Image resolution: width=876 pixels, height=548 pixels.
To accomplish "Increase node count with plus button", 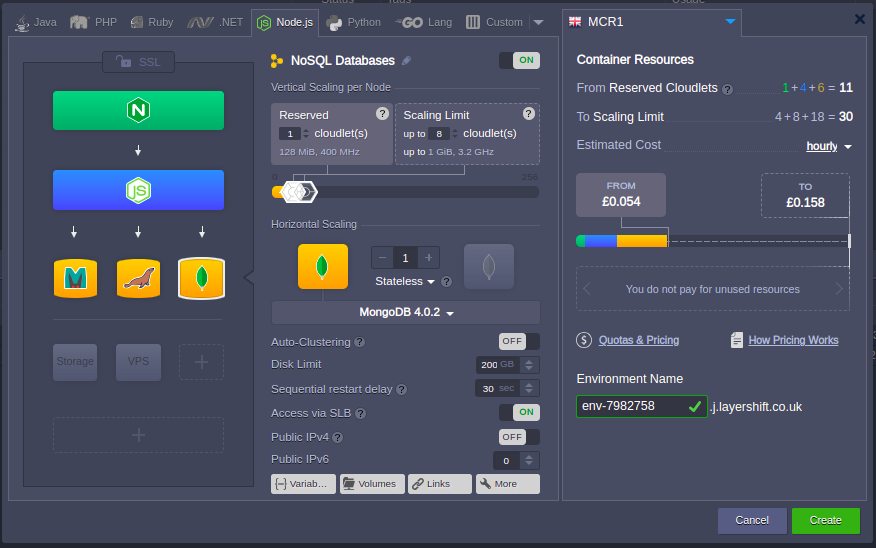I will (x=429, y=258).
